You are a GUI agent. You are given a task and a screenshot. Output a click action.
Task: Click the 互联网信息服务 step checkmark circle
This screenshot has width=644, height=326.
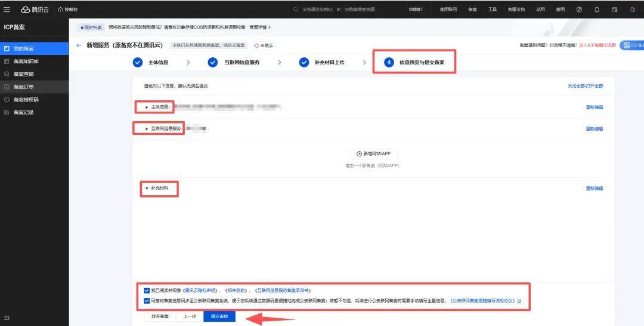[x=213, y=63]
